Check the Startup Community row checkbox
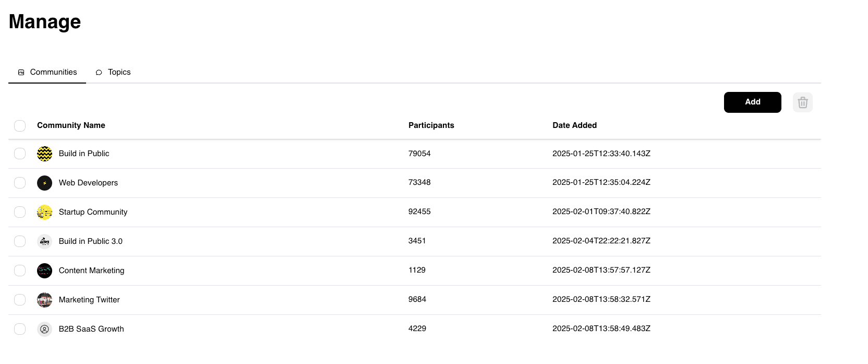The image size is (868, 364). pos(20,212)
